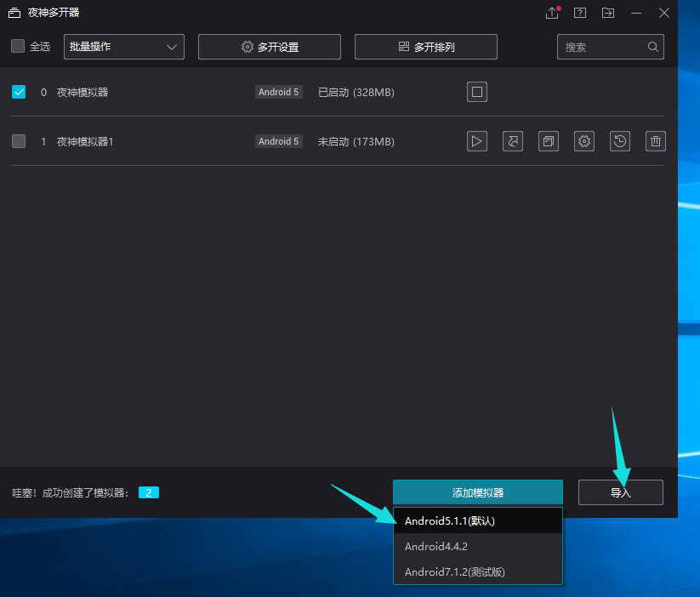Open 多开设置 button
This screenshot has height=597, width=700.
(270, 47)
